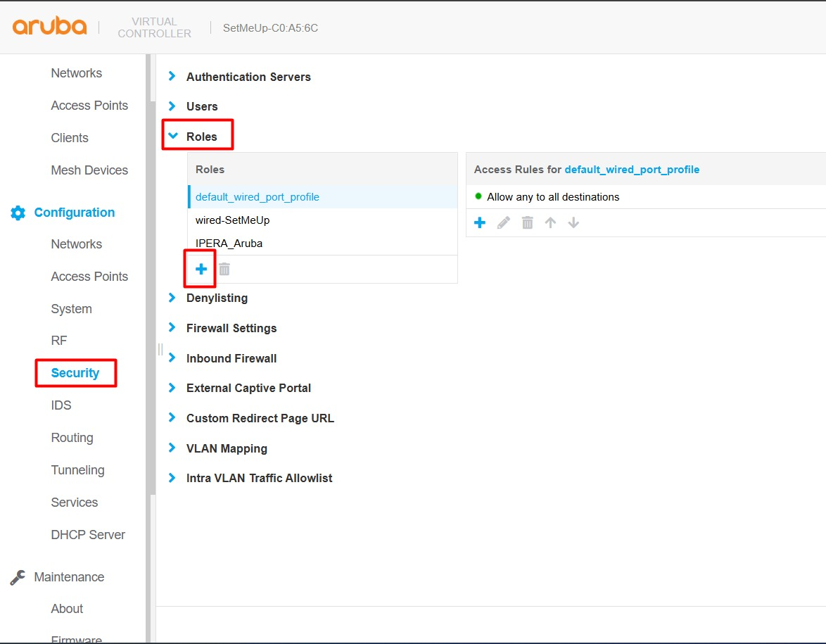Open Tunneling in the sidebar
The width and height of the screenshot is (826, 644).
click(x=77, y=470)
